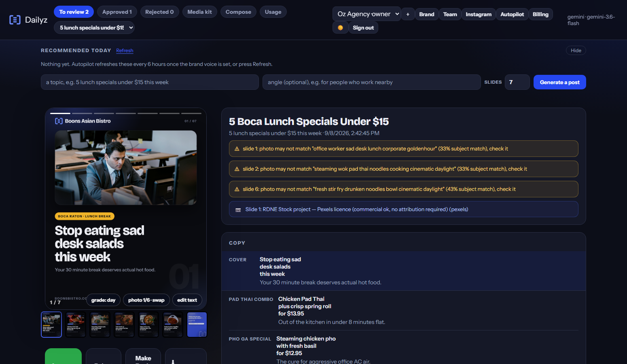
Task: Select slide 3 thumbnail
Action: (x=100, y=324)
